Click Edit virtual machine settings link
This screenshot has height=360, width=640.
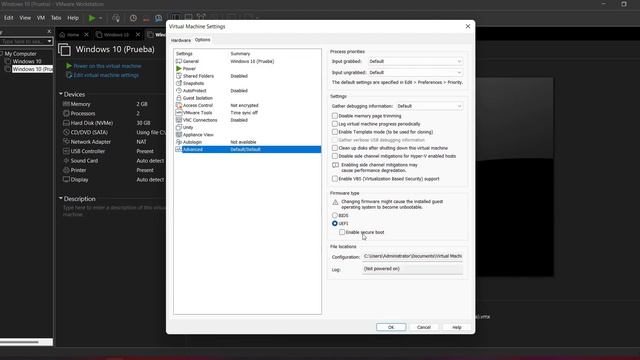[x=106, y=75]
